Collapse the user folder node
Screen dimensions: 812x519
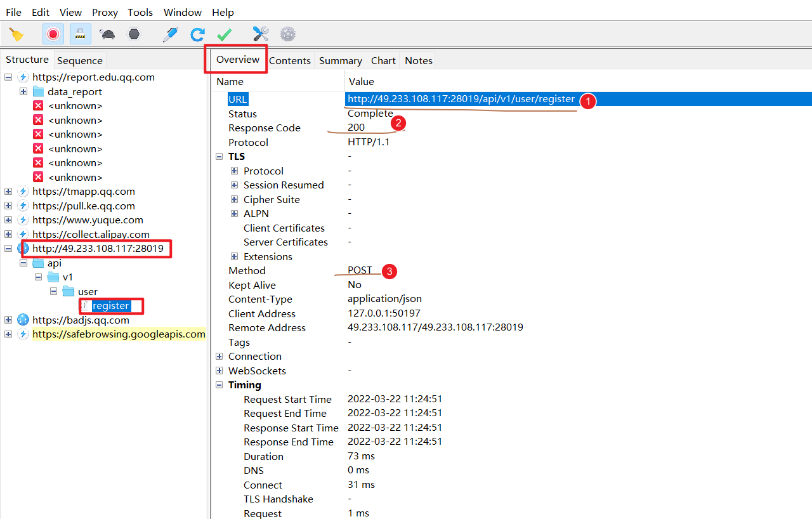click(x=53, y=291)
